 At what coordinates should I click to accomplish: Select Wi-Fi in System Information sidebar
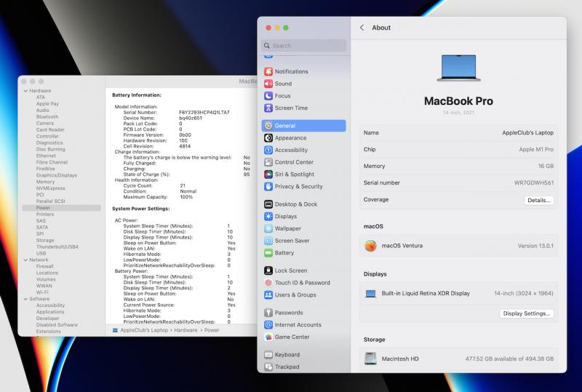coord(42,292)
